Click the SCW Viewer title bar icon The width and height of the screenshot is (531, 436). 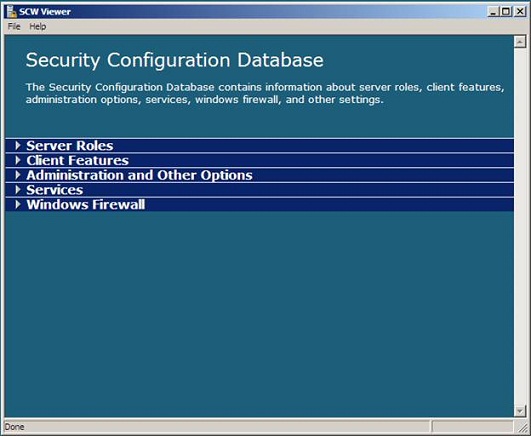12,12
